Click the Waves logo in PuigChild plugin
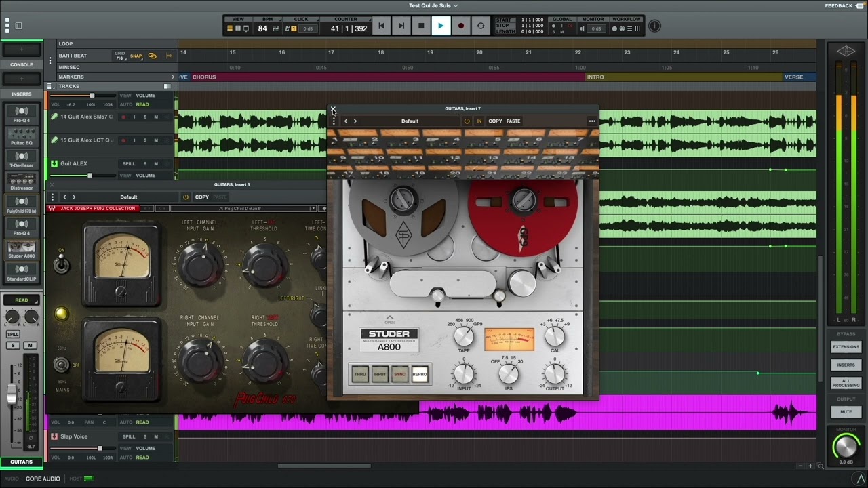This screenshot has height=488, width=868. click(x=52, y=209)
